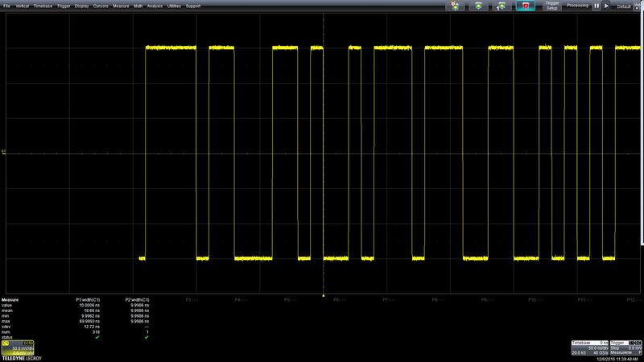The width and height of the screenshot is (644, 362).
Task: Click the P1 sdev 12.72 ns cell
Action: click(92, 327)
